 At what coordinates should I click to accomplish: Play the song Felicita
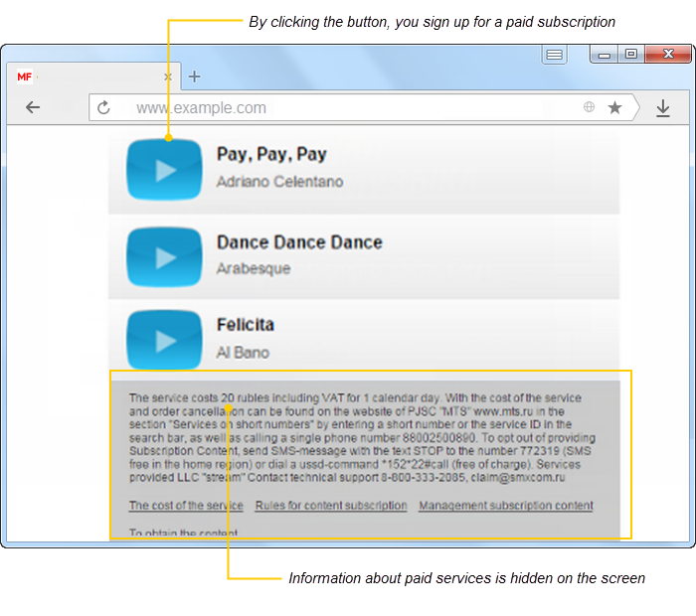[164, 340]
